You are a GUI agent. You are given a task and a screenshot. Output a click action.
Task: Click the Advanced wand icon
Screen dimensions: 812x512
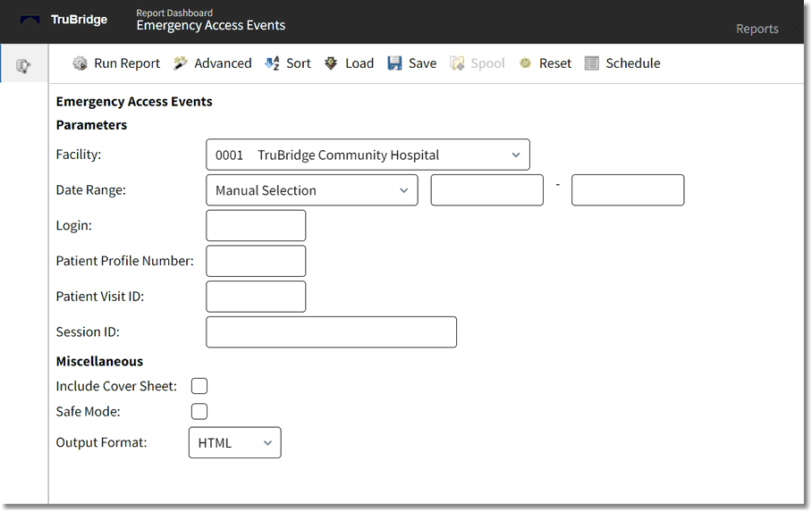pyautogui.click(x=181, y=63)
